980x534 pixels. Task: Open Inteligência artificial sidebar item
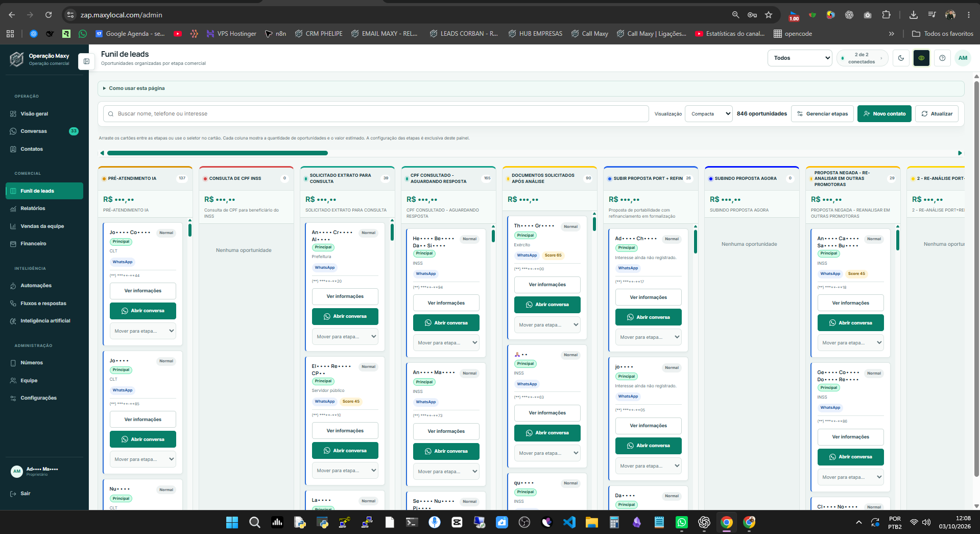point(44,321)
